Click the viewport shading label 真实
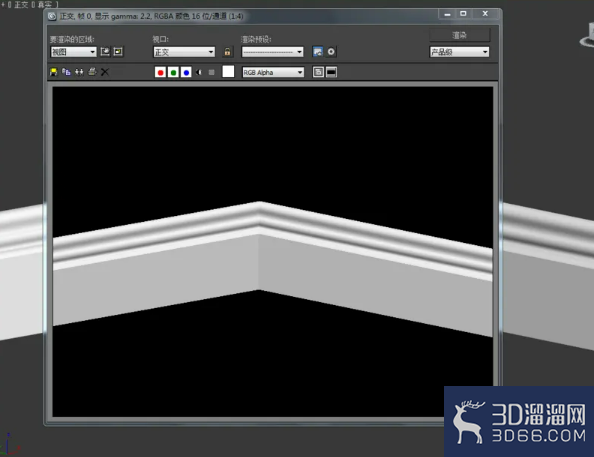The width and height of the screenshot is (594, 457). tap(45, 5)
